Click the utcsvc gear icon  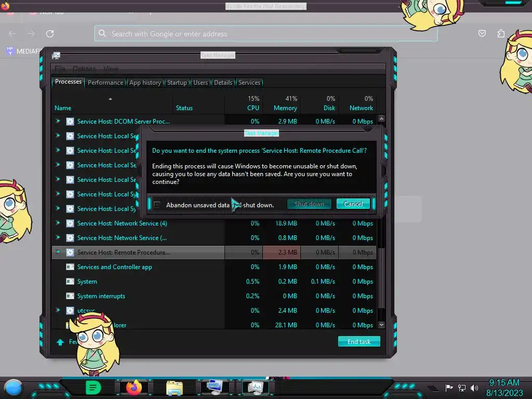(70, 311)
